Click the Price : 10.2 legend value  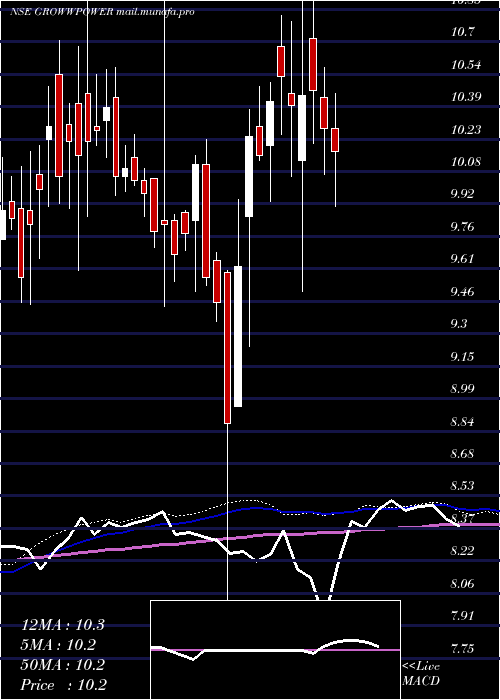(64, 685)
